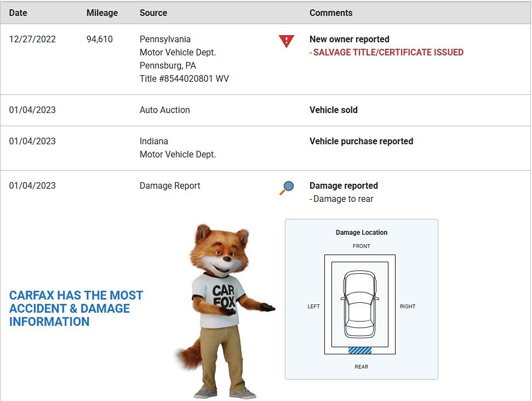Select the Mileage column header
Screen dimensions: 532x401
(102, 13)
